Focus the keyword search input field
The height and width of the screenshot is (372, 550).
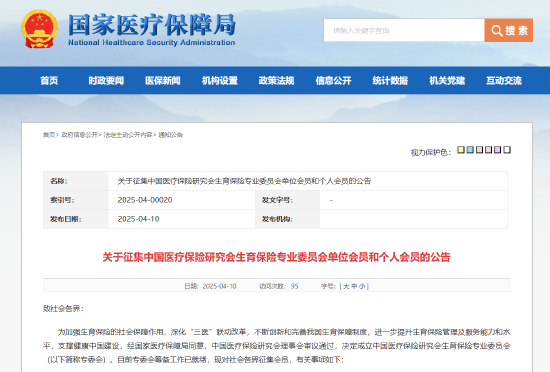pyautogui.click(x=404, y=31)
